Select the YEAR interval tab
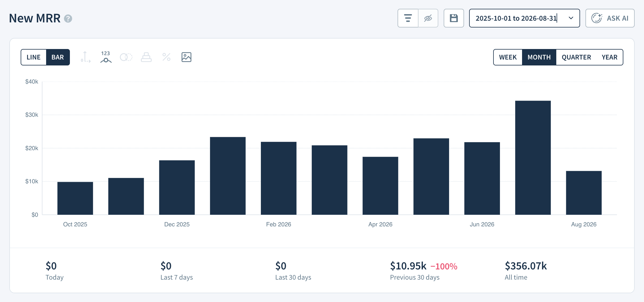This screenshot has height=302, width=644. (x=609, y=57)
